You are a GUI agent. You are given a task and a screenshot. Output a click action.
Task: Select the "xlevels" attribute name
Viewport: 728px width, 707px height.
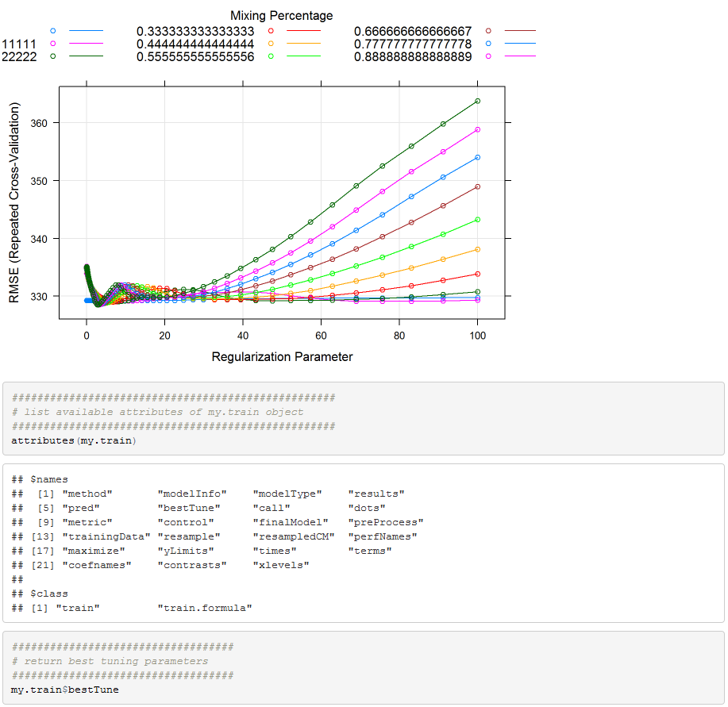pyautogui.click(x=281, y=565)
